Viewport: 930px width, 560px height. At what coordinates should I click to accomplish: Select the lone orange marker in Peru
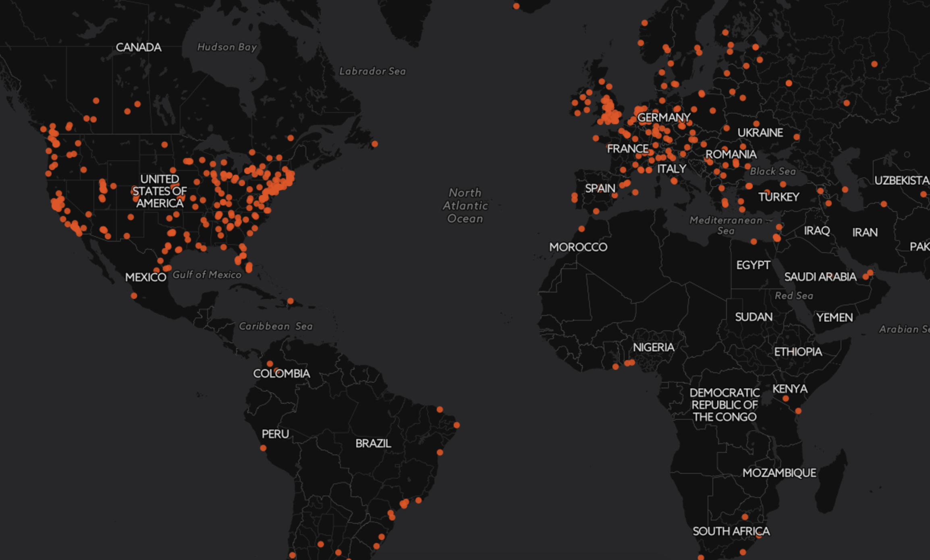[x=263, y=448]
